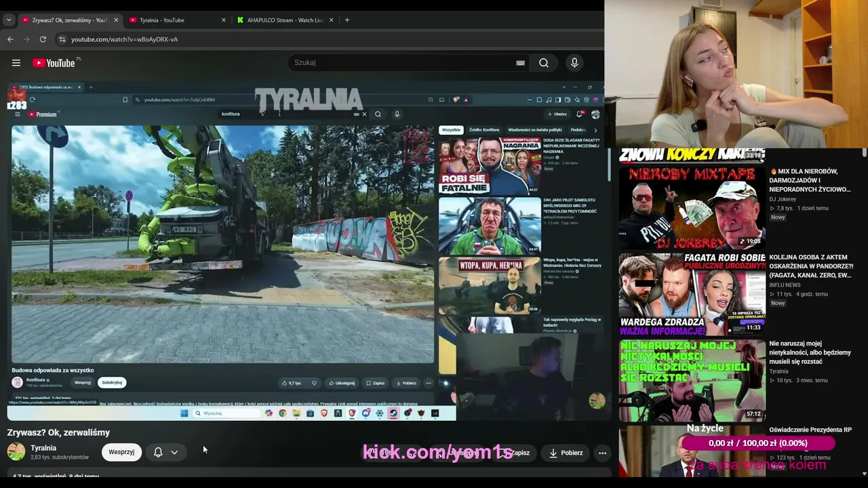Open the green 'NIE NARUSZAJ MOJEJ NIETYKALNOŚCI' thumbnail
Viewport: 868px width, 488px height.
[692, 380]
